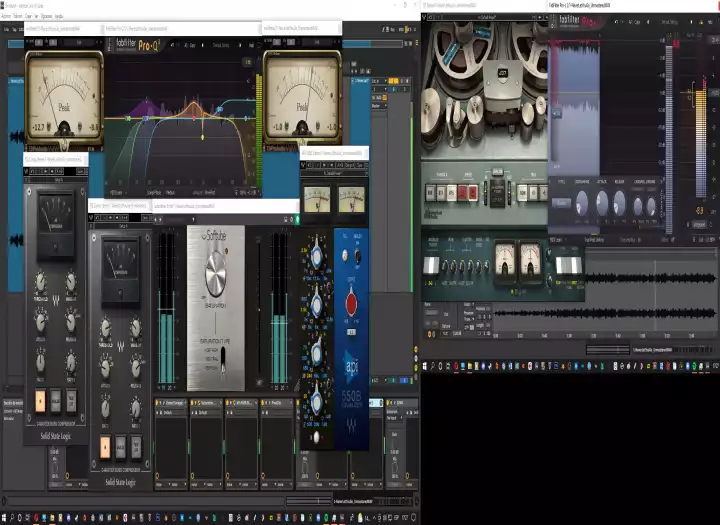Toggle Fade button on the front SSL compressor
The image size is (720, 525).
135,446
